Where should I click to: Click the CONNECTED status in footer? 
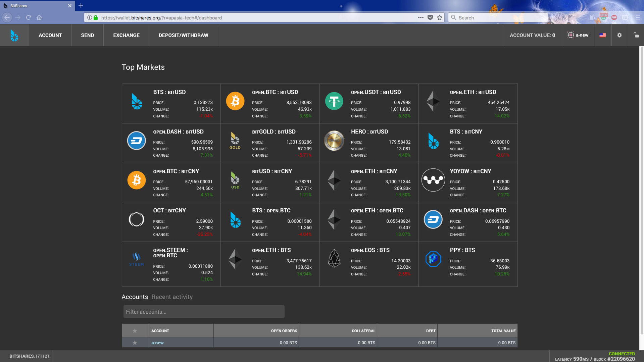(622, 354)
